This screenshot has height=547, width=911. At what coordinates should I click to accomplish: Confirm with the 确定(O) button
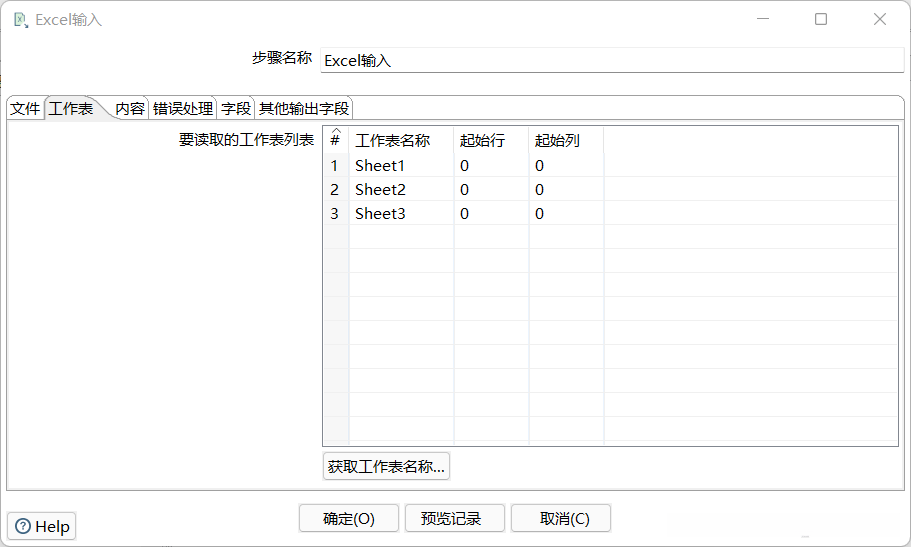[349, 518]
